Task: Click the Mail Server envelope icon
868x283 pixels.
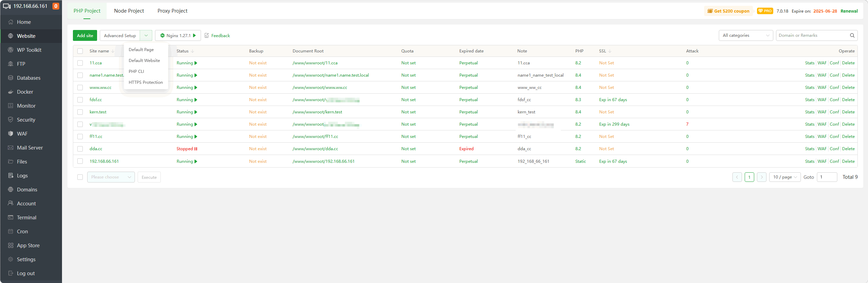Action: click(x=11, y=148)
